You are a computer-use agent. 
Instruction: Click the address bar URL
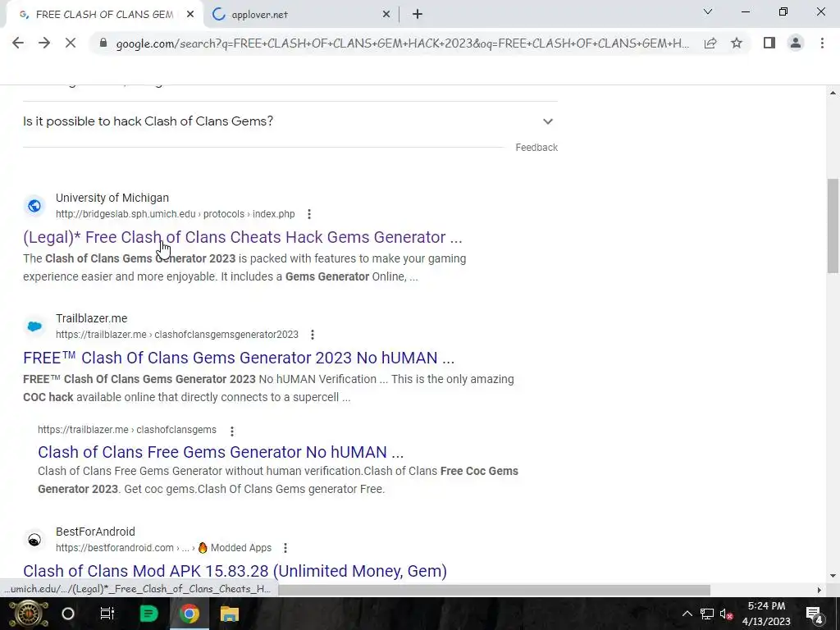402,43
